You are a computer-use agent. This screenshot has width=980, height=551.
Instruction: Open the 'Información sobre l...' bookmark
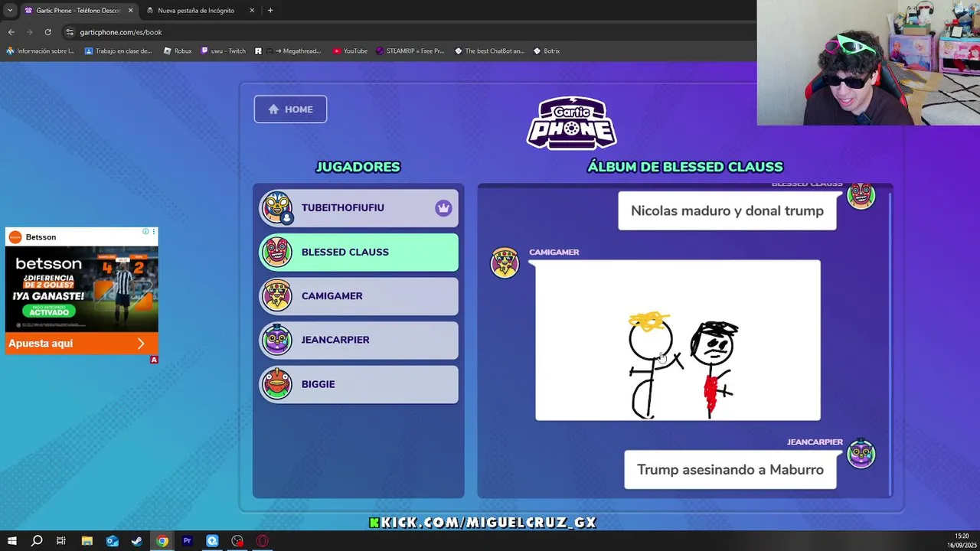click(40, 51)
